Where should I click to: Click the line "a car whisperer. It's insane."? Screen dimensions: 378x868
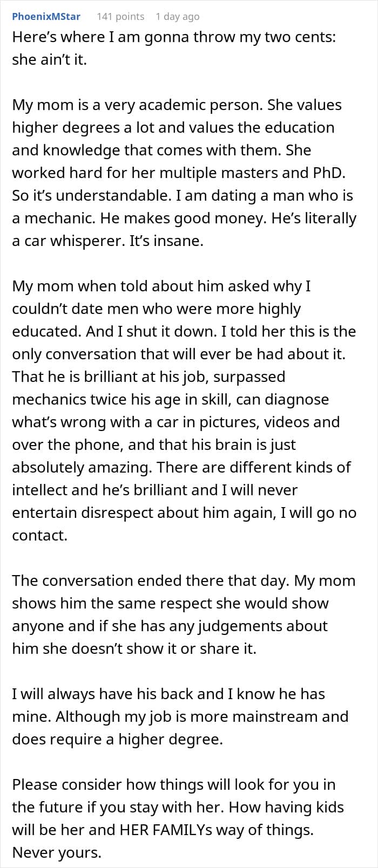107,241
